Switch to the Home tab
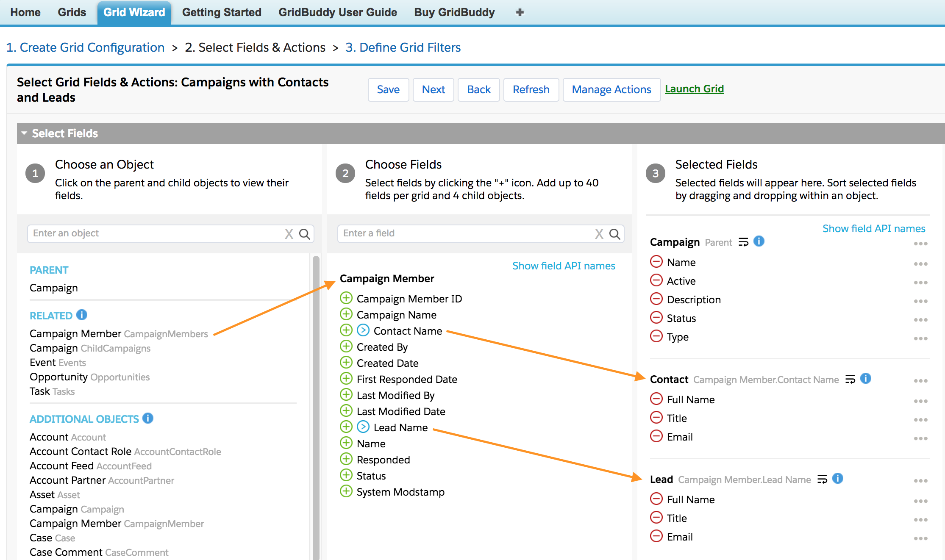The width and height of the screenshot is (945, 560). (x=25, y=12)
